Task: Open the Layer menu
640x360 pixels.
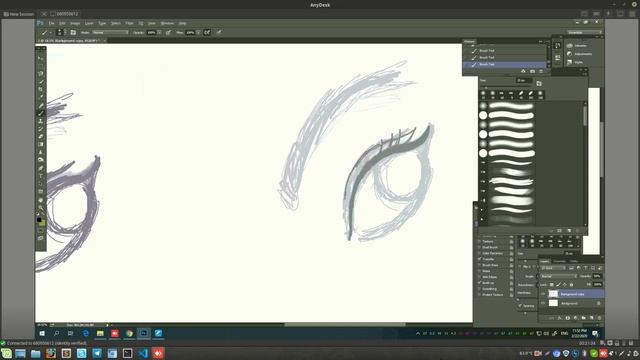Action: pyautogui.click(x=89, y=23)
